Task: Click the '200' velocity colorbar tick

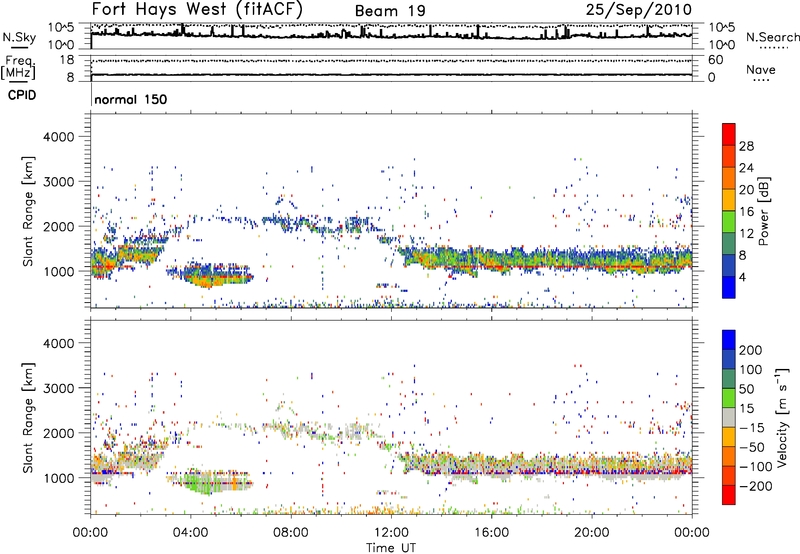Action: coord(751,350)
